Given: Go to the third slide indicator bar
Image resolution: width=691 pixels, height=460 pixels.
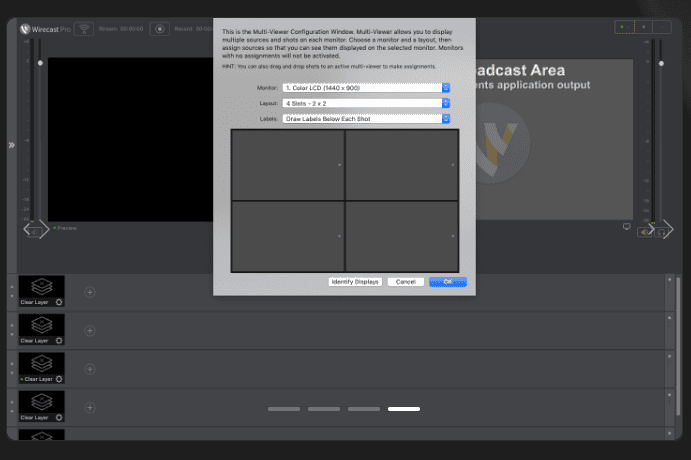Looking at the screenshot, I should click(364, 409).
